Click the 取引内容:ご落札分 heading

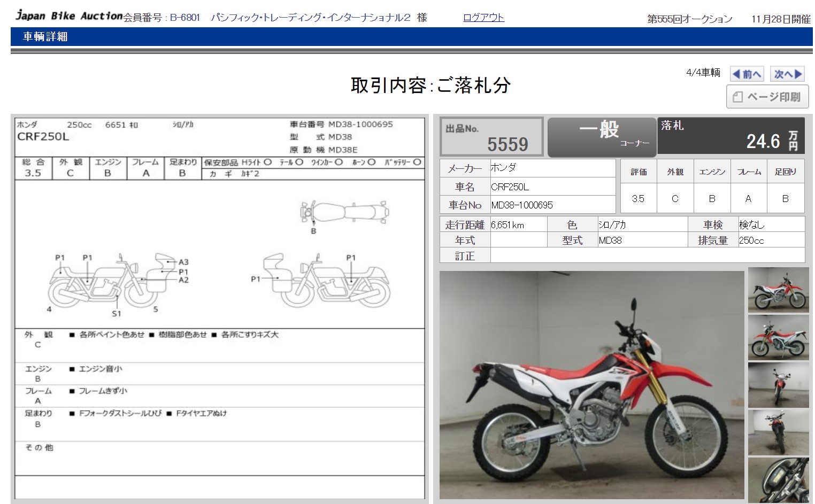pos(431,85)
